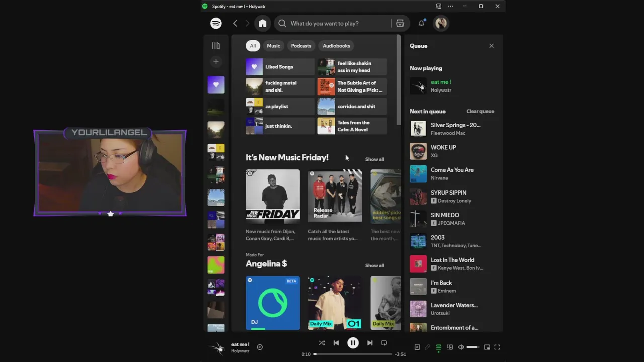The image size is (644, 362).
Task: Open the Release Radar playlist cover
Action: click(335, 196)
